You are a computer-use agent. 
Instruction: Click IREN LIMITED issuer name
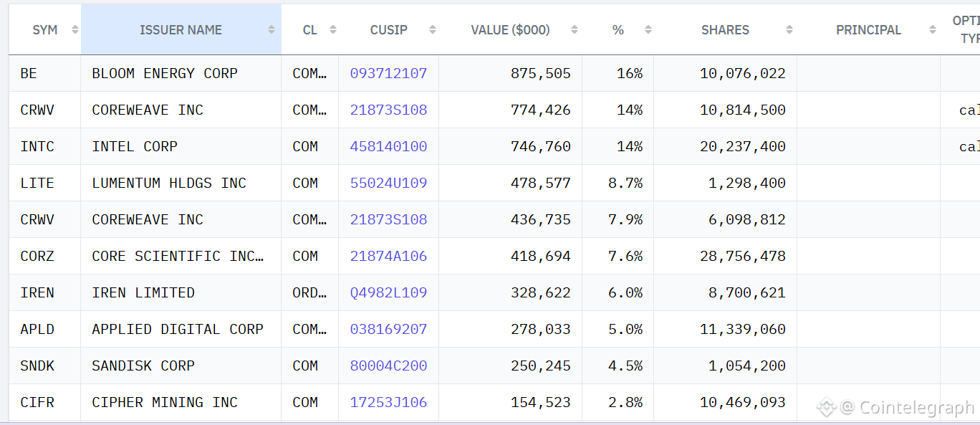pyautogui.click(x=143, y=292)
